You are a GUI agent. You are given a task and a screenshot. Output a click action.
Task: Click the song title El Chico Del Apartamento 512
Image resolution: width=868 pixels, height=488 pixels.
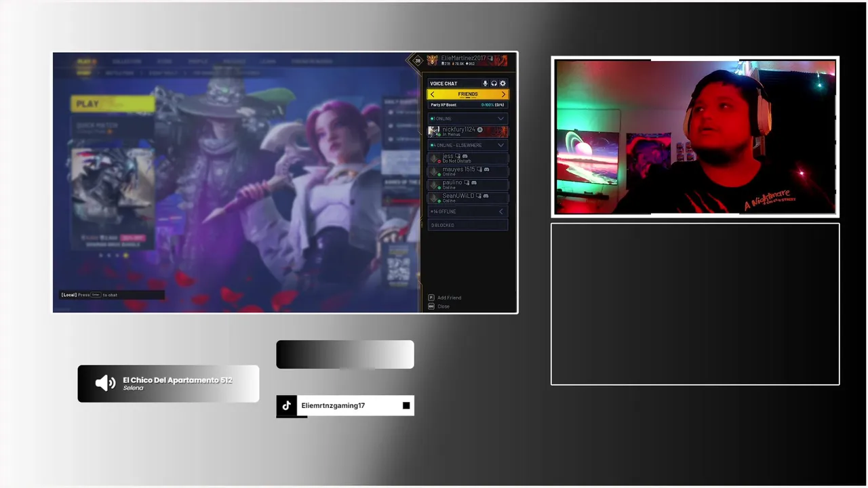178,380
